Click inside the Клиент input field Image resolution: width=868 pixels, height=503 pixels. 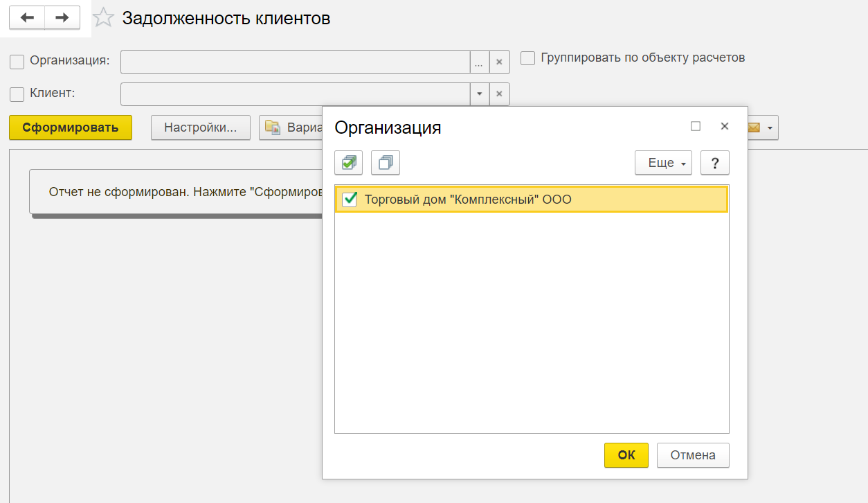point(295,94)
